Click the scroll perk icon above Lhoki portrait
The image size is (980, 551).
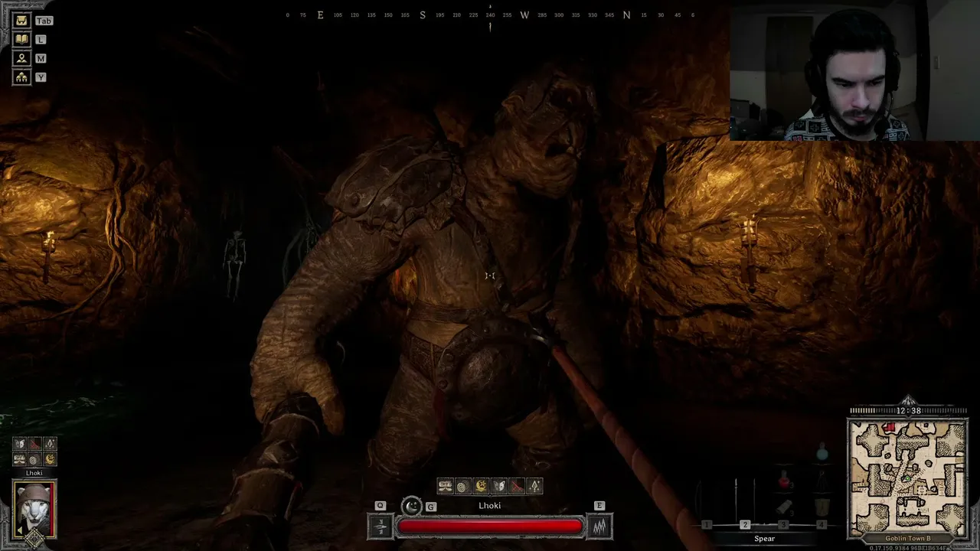[20, 459]
